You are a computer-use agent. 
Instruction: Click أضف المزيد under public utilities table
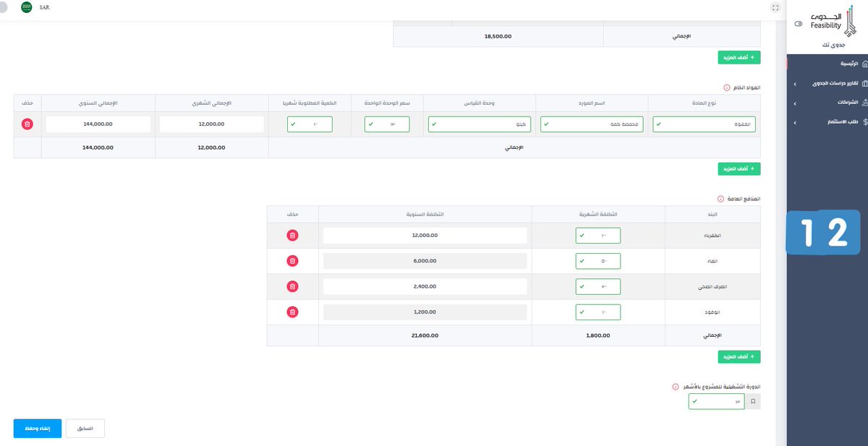tap(739, 357)
